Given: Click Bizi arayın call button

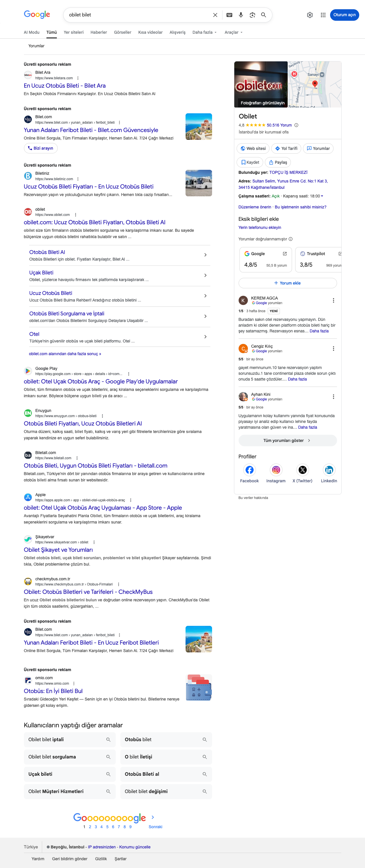Looking at the screenshot, I should tap(40, 148).
